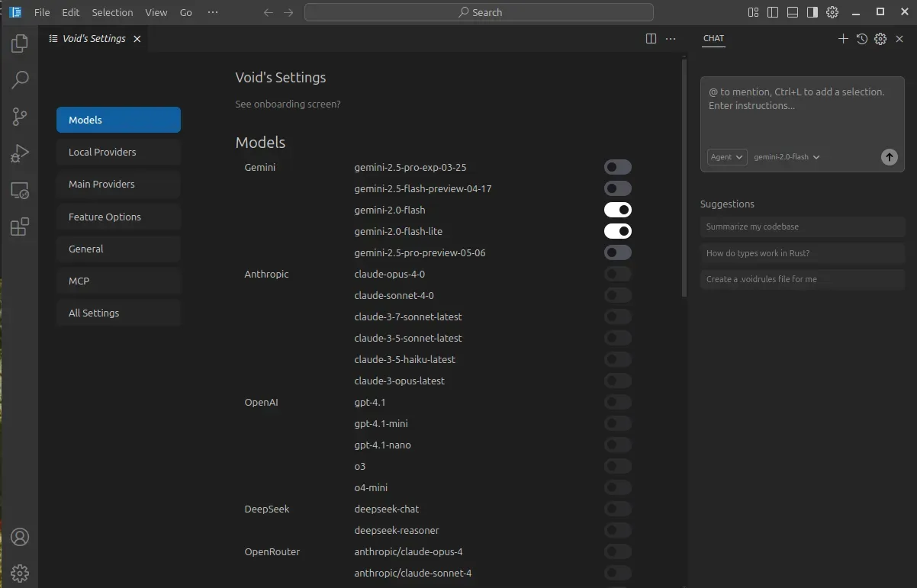Start a new chat with the plus icon
The width and height of the screenshot is (917, 588).
coord(843,38)
